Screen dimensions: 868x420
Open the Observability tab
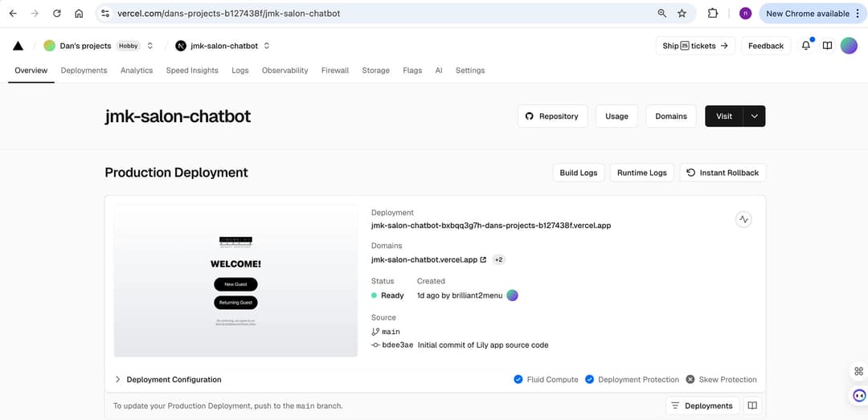pyautogui.click(x=285, y=71)
